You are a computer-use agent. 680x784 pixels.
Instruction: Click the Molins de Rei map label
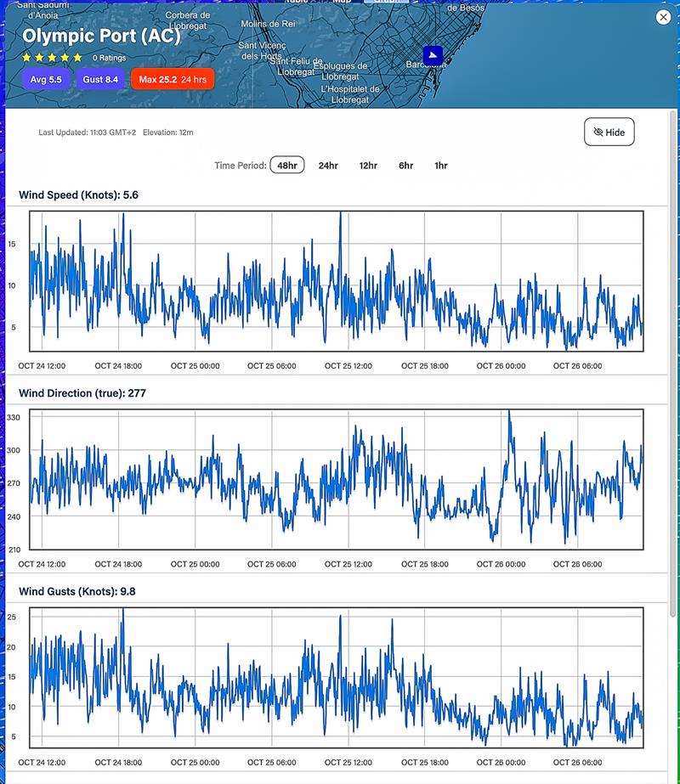click(x=268, y=24)
